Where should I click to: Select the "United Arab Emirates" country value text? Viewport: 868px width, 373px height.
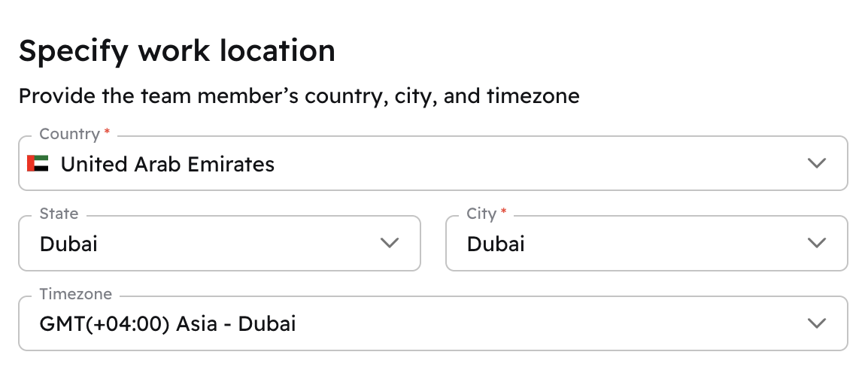pyautogui.click(x=168, y=163)
